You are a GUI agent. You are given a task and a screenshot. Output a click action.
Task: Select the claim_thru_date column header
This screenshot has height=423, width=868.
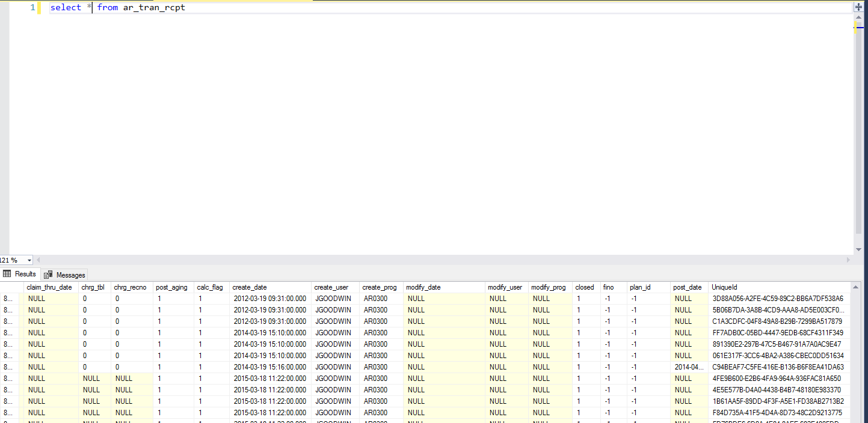(51, 287)
